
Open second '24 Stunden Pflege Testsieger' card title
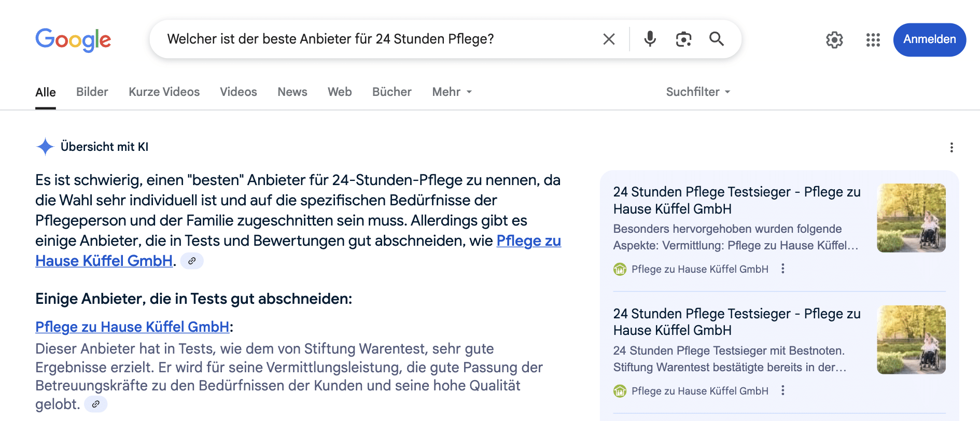click(x=737, y=322)
